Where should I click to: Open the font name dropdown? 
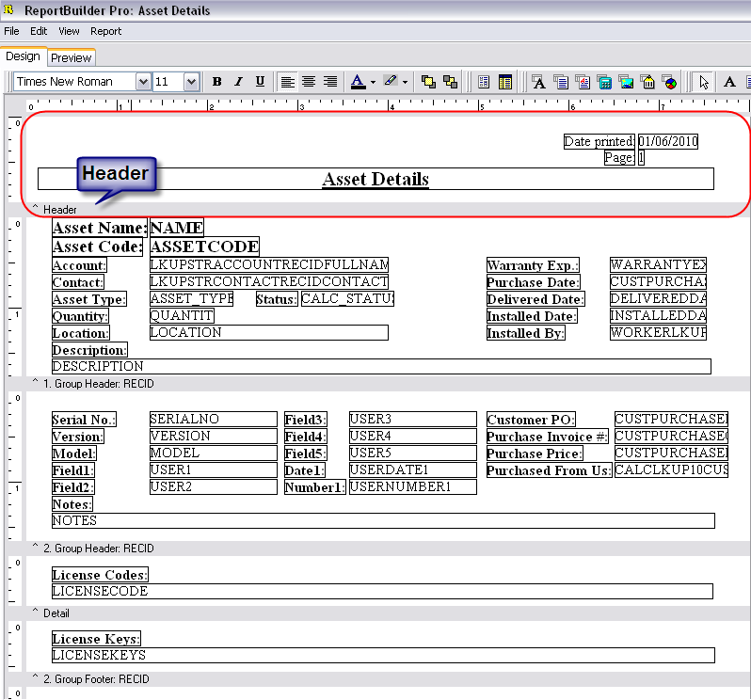(x=143, y=82)
